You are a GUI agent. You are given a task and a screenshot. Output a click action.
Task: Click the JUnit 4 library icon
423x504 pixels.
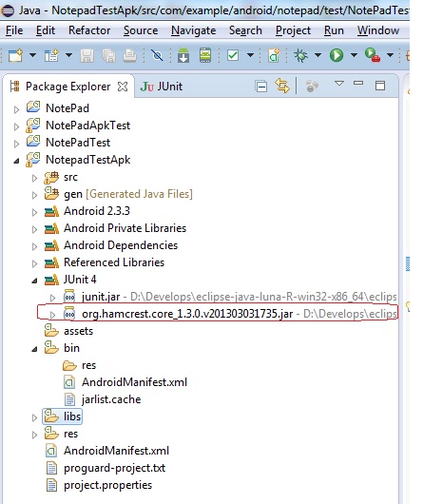(51, 280)
